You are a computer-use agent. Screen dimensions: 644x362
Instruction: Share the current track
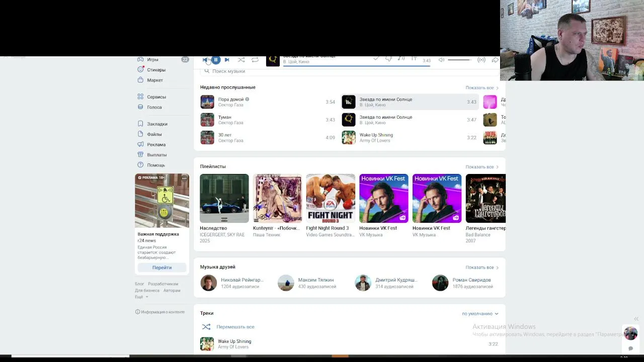tap(495, 60)
